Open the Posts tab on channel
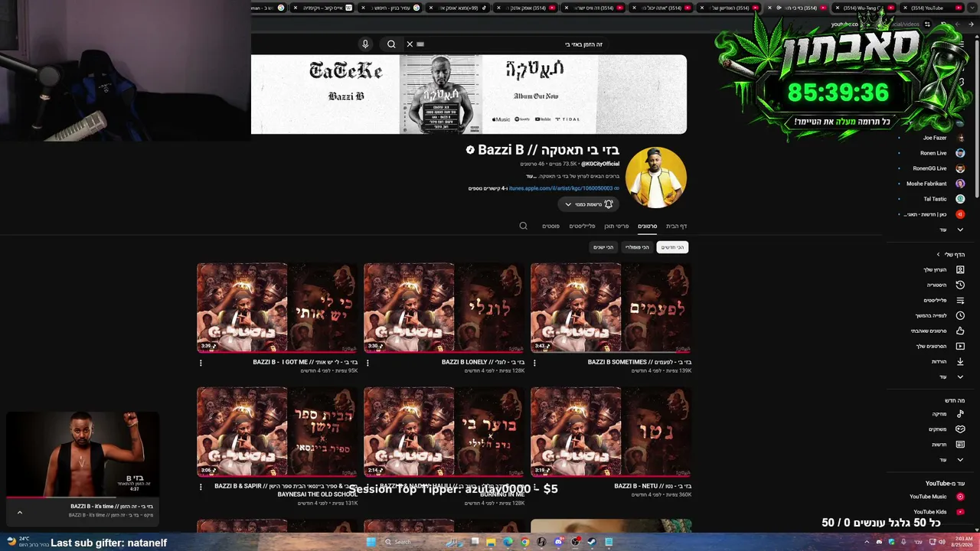Viewport: 980px width, 551px height. pyautogui.click(x=551, y=226)
